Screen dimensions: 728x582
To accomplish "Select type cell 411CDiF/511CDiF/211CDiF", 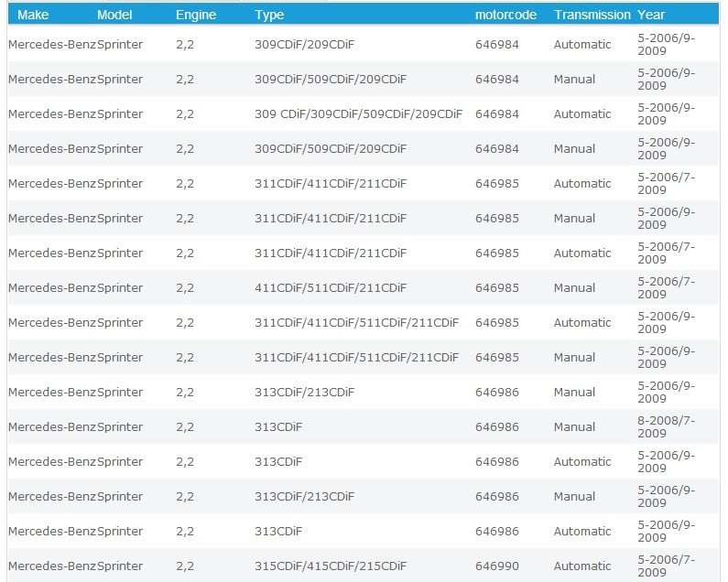I will pyautogui.click(x=330, y=288).
